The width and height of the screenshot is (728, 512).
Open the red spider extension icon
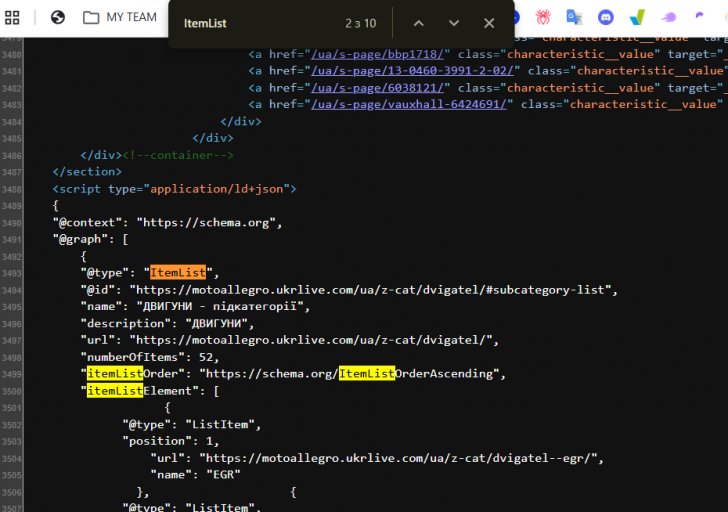click(x=543, y=18)
